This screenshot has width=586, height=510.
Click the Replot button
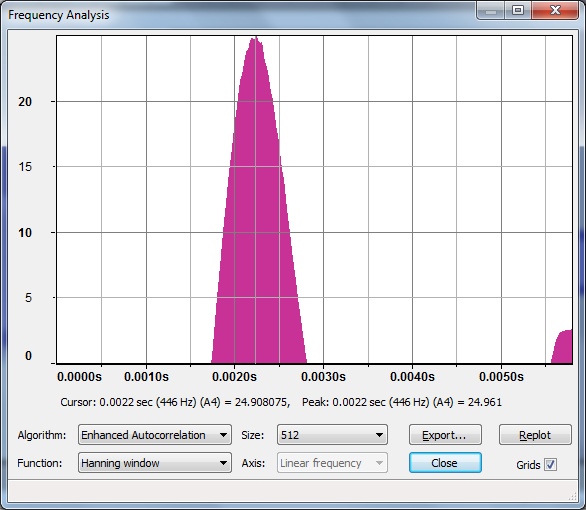(x=535, y=435)
